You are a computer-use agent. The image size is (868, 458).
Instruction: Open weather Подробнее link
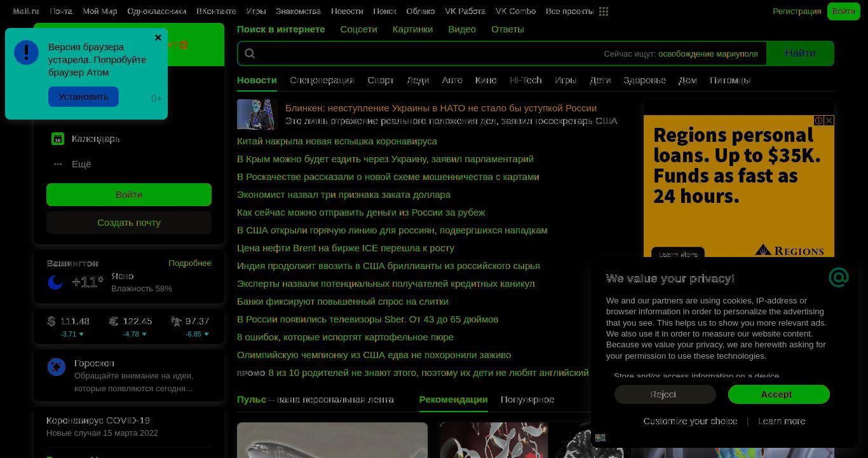(x=190, y=263)
